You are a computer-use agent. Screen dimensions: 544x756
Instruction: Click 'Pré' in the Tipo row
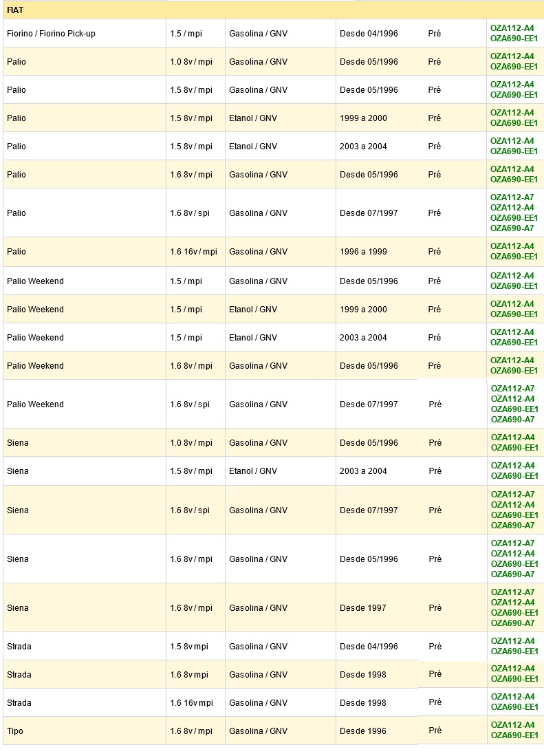(x=435, y=731)
